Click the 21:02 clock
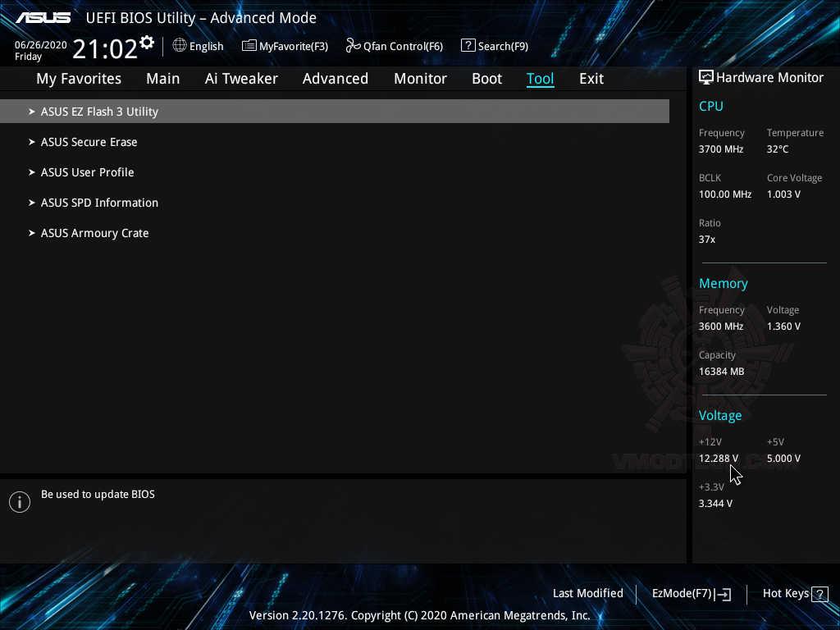Screen dimensions: 840x630 [x=105, y=49]
